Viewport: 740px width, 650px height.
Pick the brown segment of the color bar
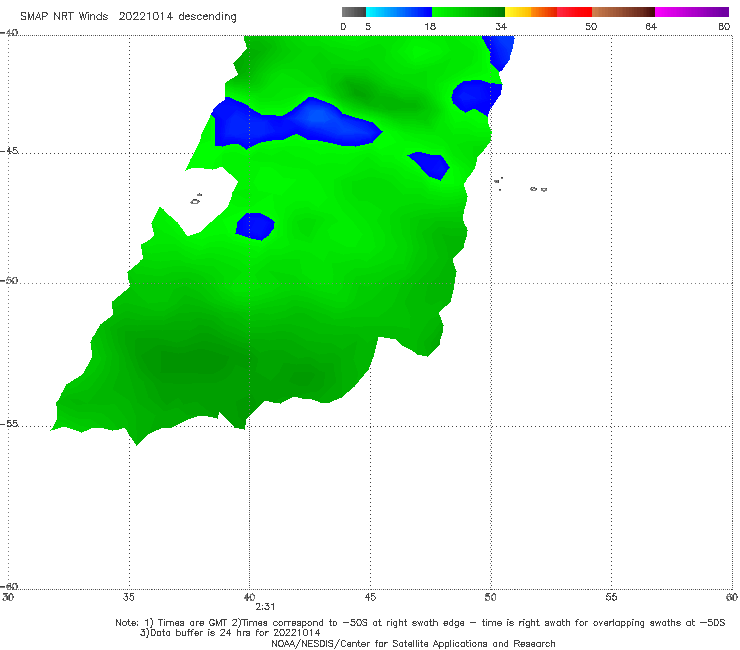623,12
